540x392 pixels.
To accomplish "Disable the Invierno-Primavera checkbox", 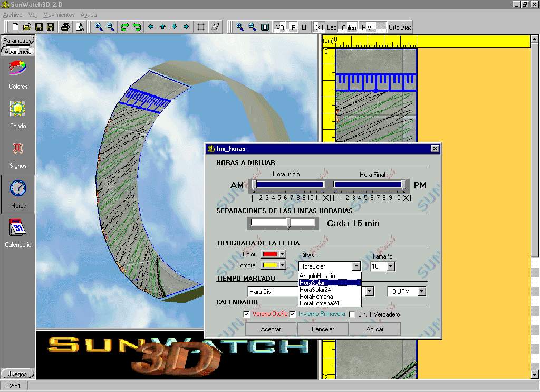I will (292, 314).
